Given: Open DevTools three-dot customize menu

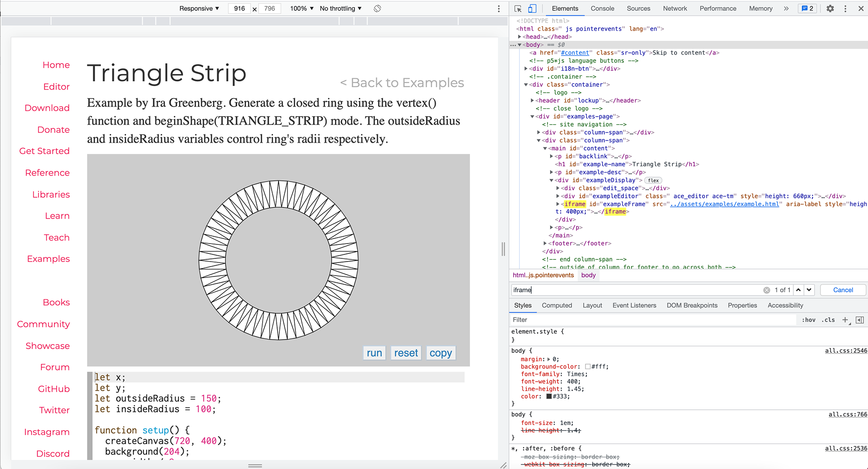Looking at the screenshot, I should pos(845,9).
